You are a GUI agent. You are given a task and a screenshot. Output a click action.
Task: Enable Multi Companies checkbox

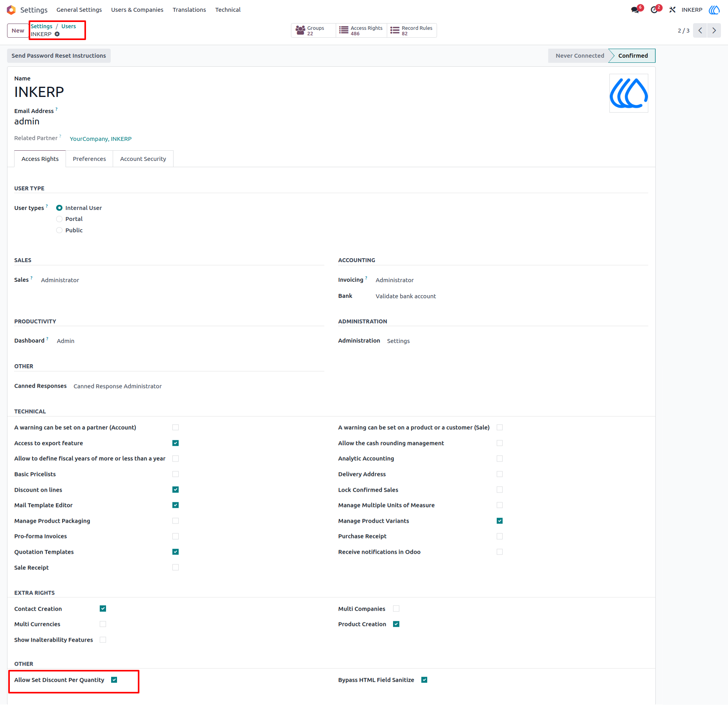click(396, 609)
